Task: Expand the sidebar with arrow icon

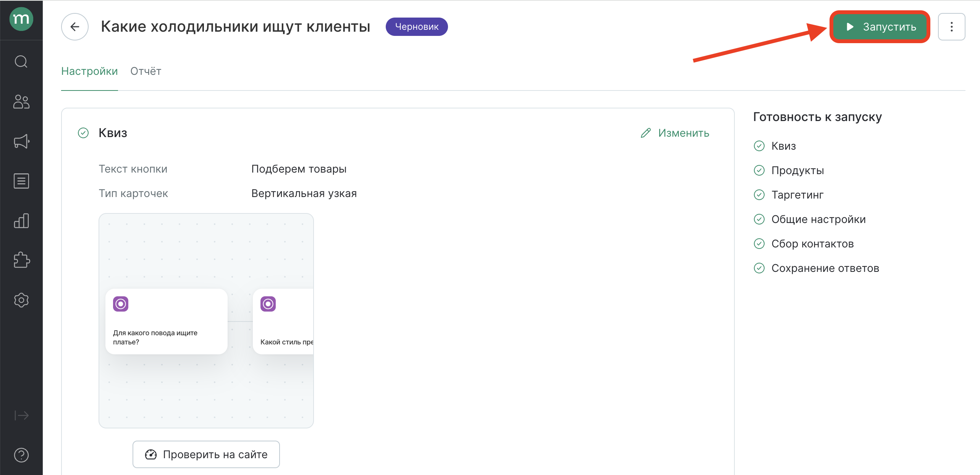Action: click(x=21, y=415)
